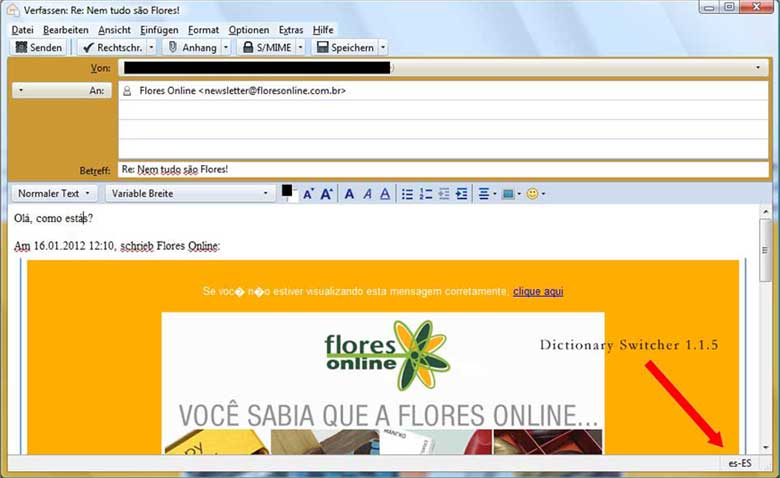
Task: Open the Normaler Text paragraph style dropdown
Action: coord(53,193)
